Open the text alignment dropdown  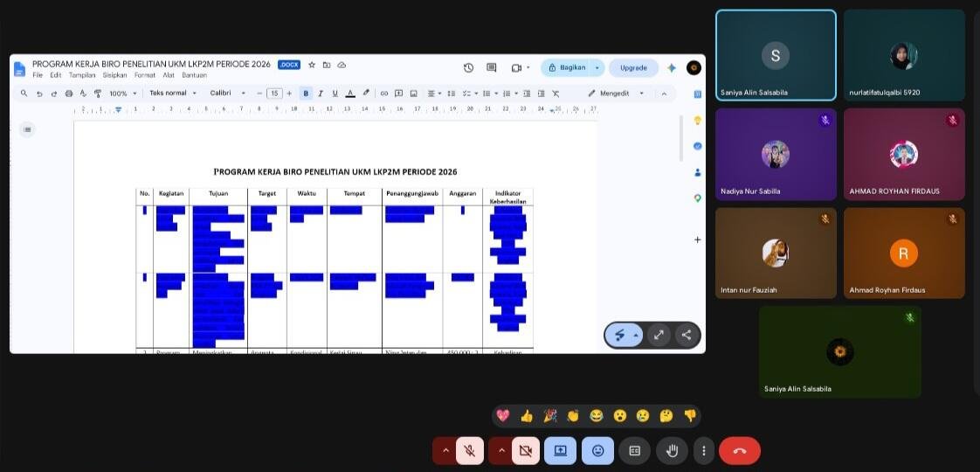point(434,94)
